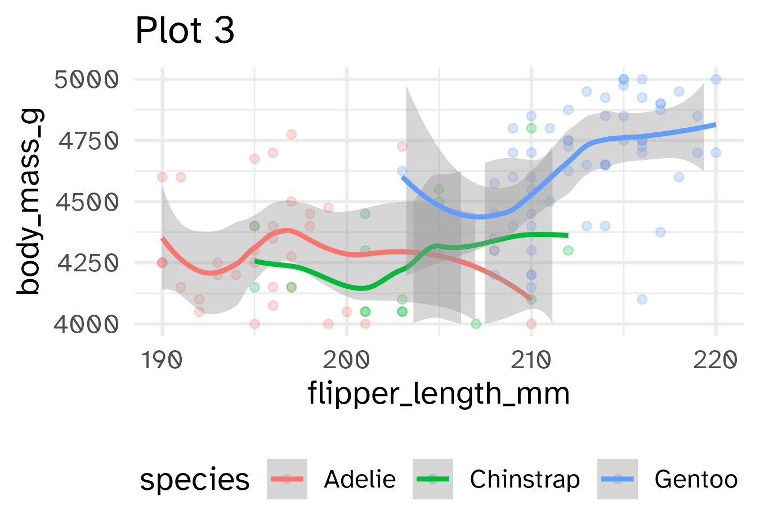Click the body_mass_g y-axis label
The height and width of the screenshot is (532, 760).
pos(28,202)
